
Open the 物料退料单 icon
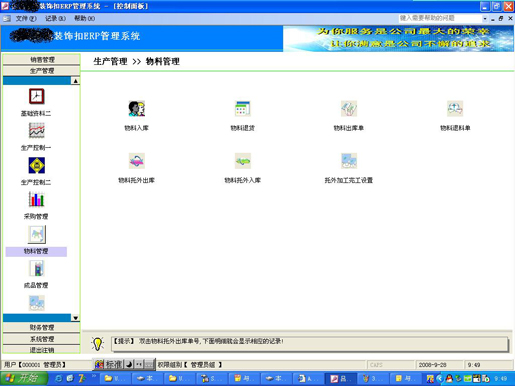[455, 109]
